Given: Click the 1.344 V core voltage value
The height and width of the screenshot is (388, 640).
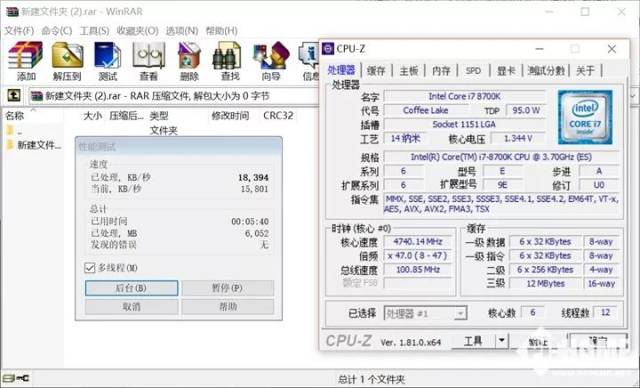Looking at the screenshot, I should coord(518,138).
